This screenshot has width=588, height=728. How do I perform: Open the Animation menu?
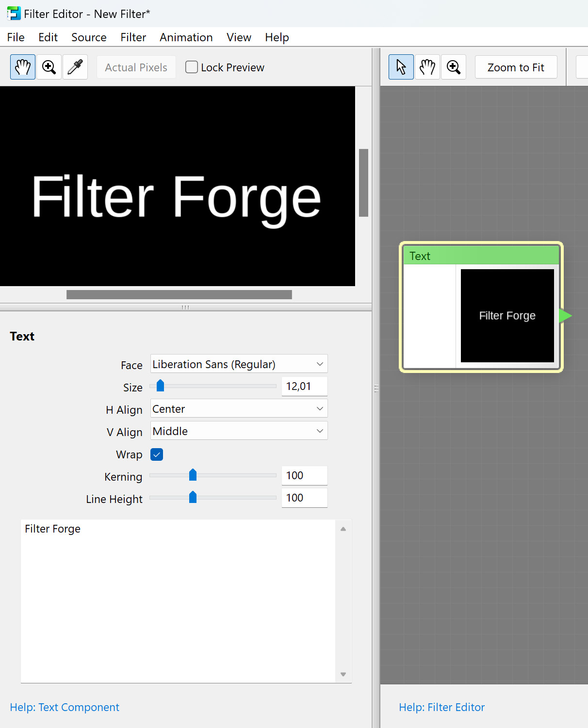tap(186, 37)
